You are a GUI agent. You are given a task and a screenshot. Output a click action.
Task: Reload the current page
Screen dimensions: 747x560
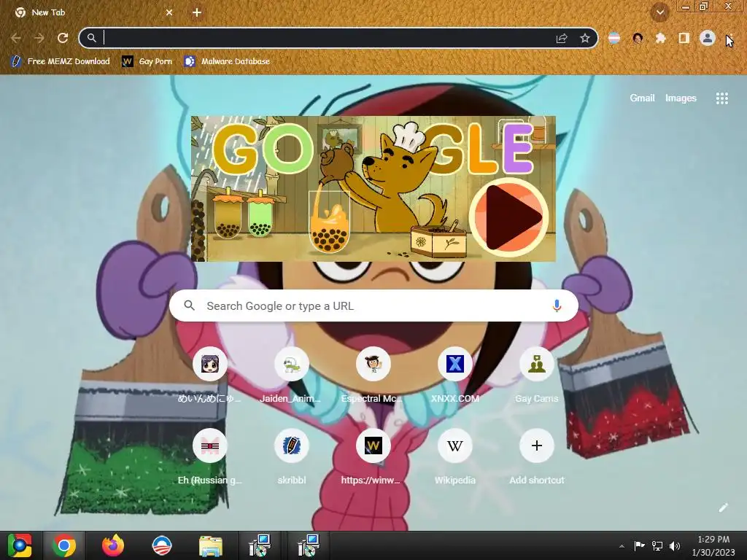[x=63, y=38]
